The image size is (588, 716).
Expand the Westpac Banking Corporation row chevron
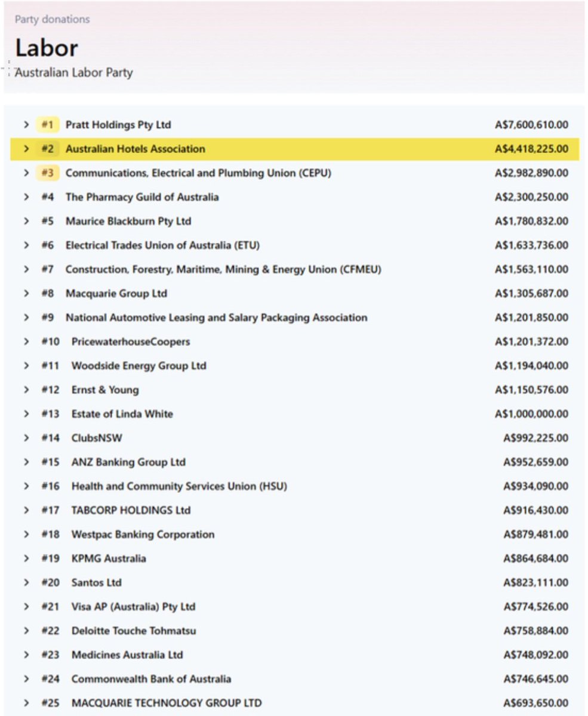tap(26, 534)
